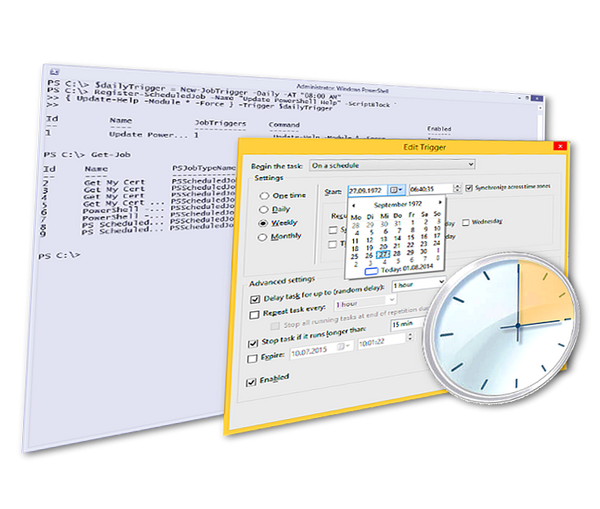This screenshot has width=600, height=509.
Task: Click the Register-ScheduledJob command line
Action: [x=220, y=98]
